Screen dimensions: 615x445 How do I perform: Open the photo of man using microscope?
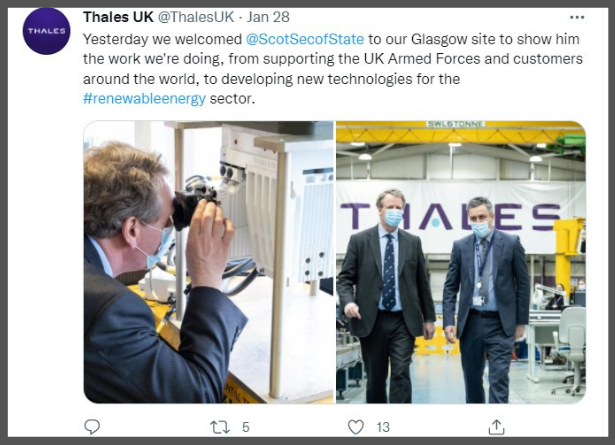(208, 262)
